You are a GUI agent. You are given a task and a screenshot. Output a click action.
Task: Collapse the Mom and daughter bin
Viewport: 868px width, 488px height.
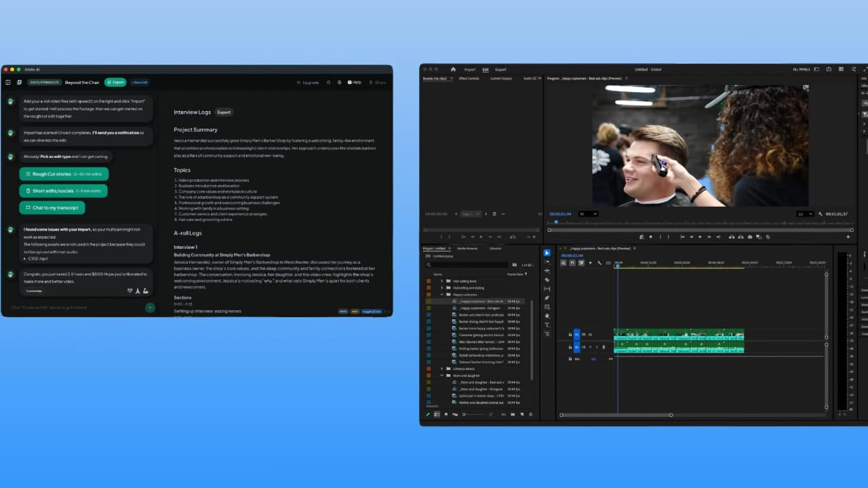pos(441,375)
